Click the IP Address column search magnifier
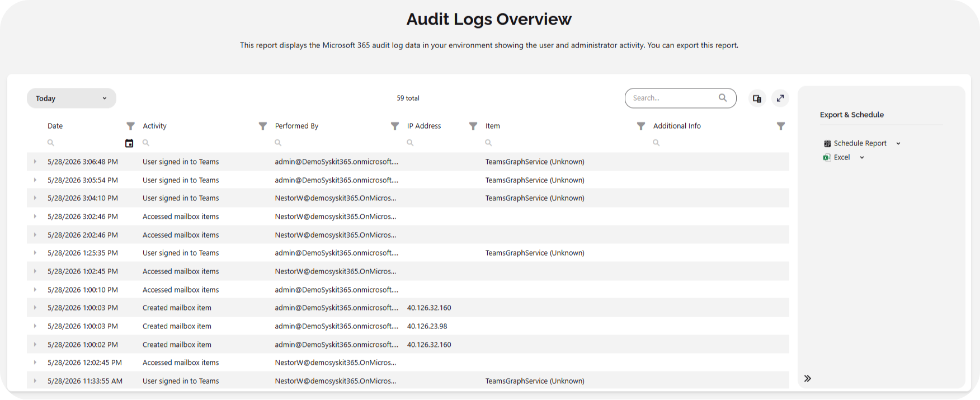This screenshot has height=400, width=980. 410,143
